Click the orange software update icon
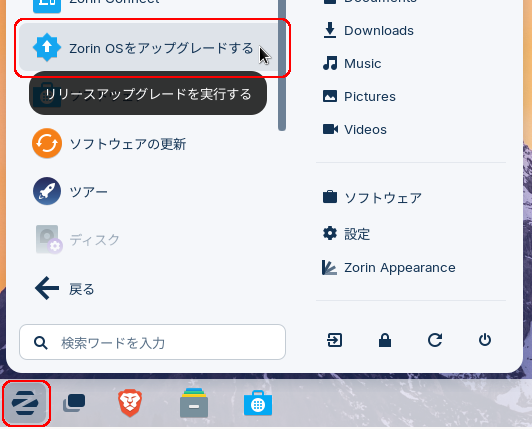The image size is (532, 429). [47, 143]
